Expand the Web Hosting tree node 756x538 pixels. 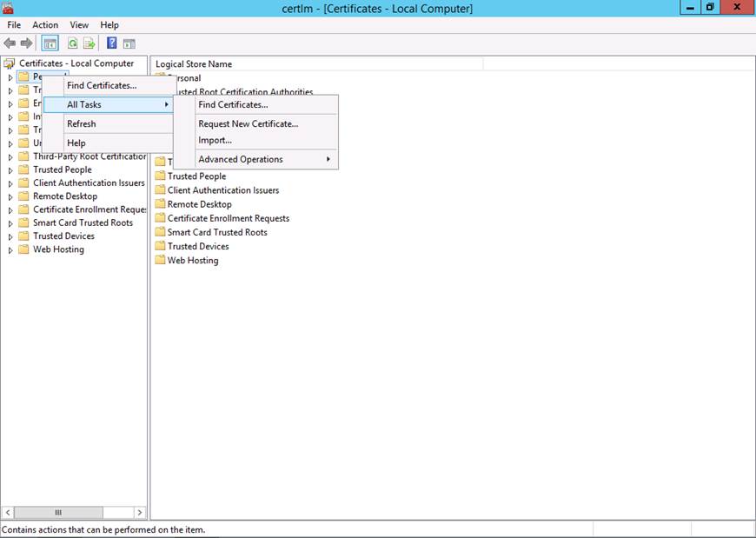tap(10, 250)
